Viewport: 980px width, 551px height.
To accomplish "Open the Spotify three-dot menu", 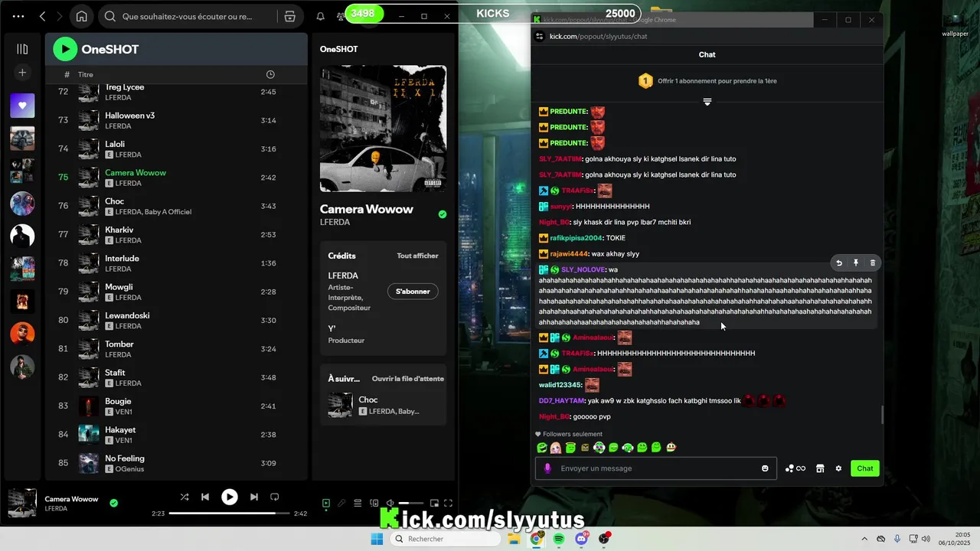I will tap(18, 16).
